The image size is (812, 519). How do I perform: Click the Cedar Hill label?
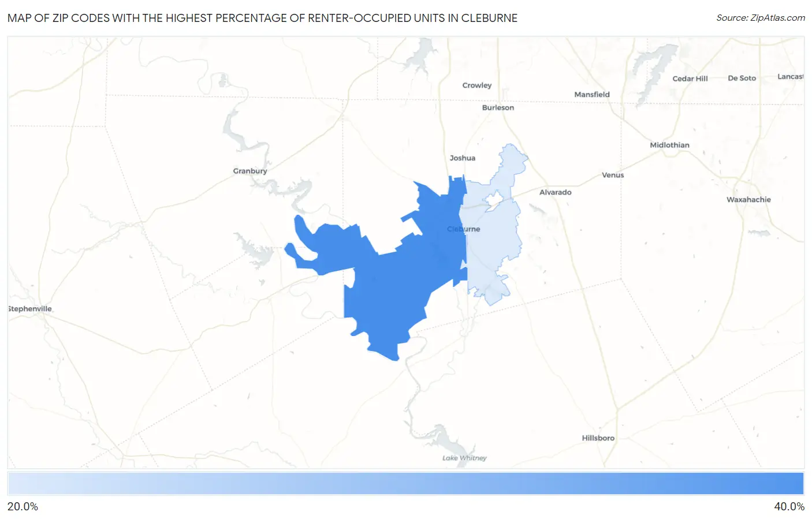[690, 79]
